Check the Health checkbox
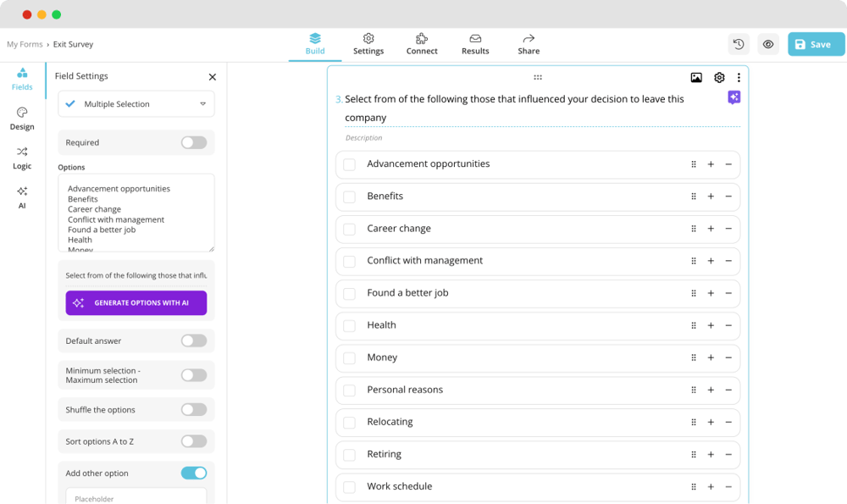 coord(349,326)
